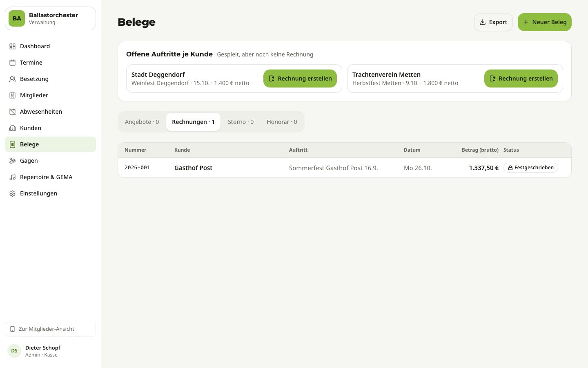Click the Termine calendar icon

point(13,63)
